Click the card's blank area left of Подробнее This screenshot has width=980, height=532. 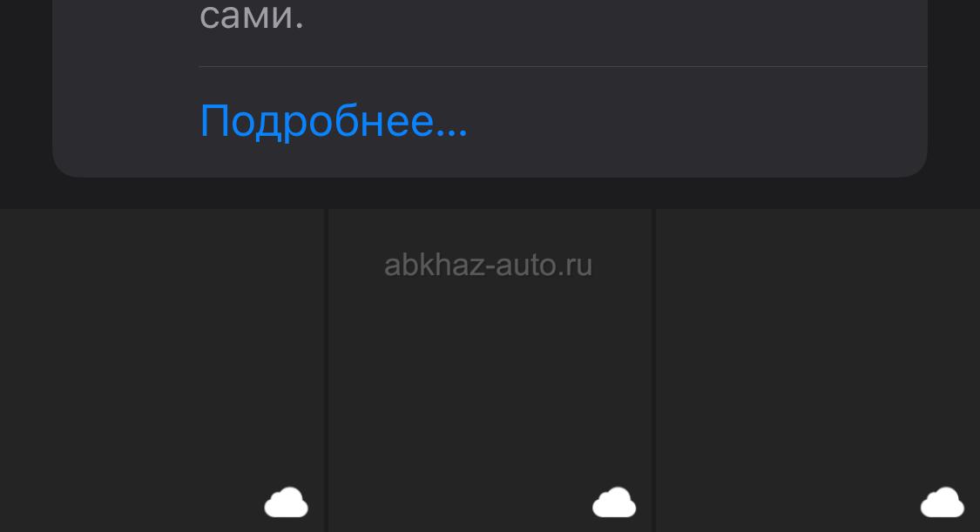[x=125, y=122]
